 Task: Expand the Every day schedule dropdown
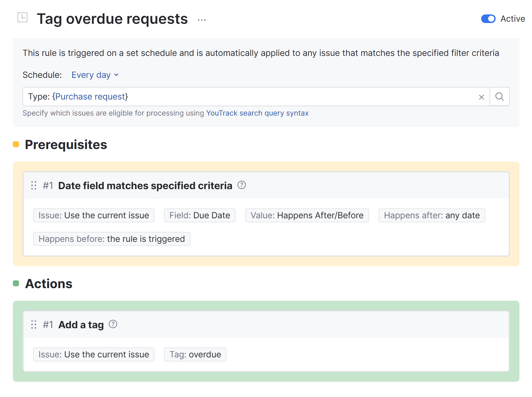click(95, 75)
